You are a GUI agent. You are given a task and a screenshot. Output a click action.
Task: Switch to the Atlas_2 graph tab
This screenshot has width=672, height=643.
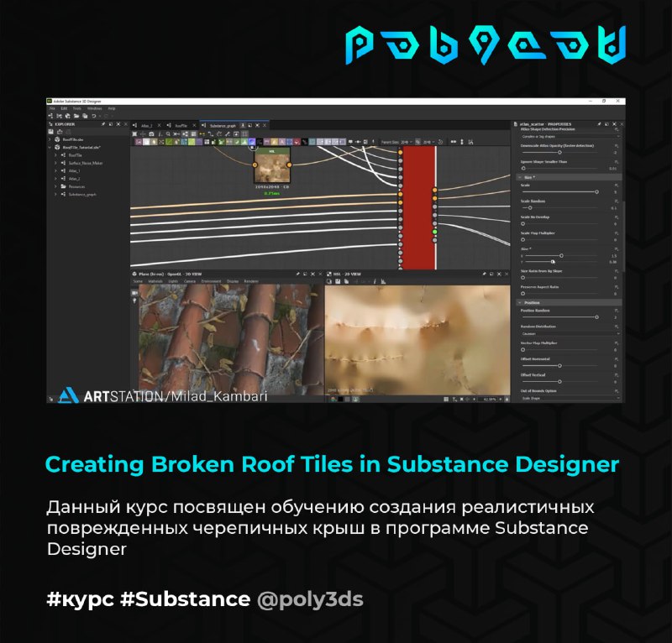point(146,126)
